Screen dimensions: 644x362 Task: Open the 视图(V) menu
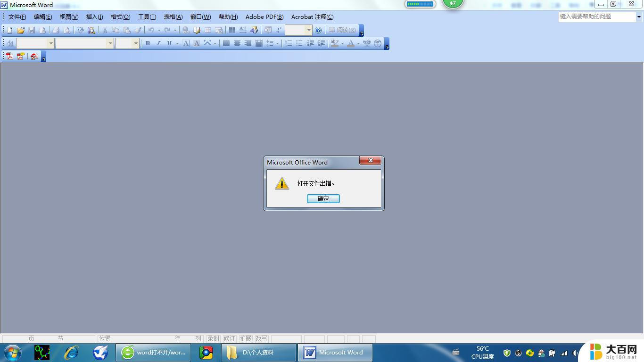(x=69, y=17)
